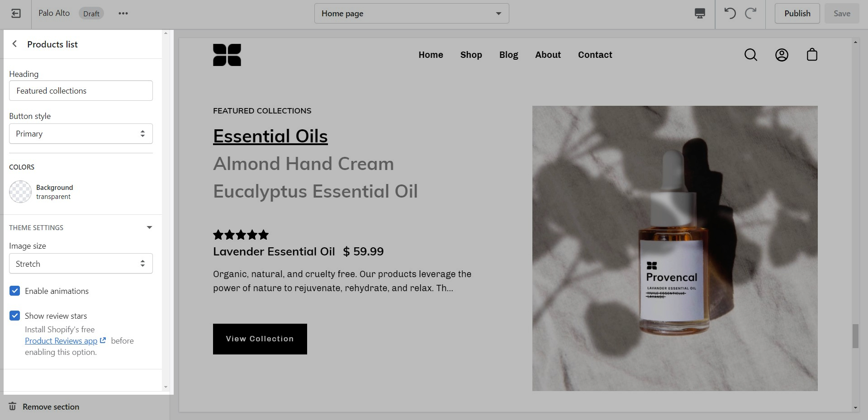Open the account profile icon in preview

[x=782, y=55]
